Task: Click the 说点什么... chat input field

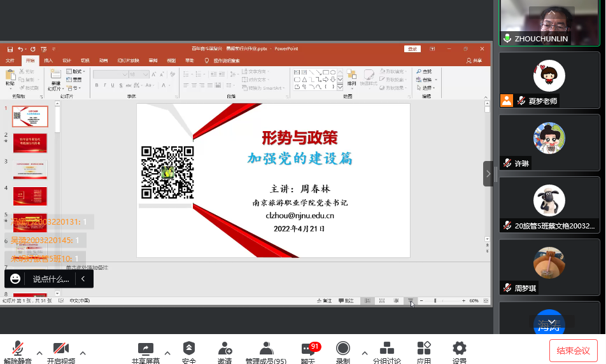Action: coord(51,279)
